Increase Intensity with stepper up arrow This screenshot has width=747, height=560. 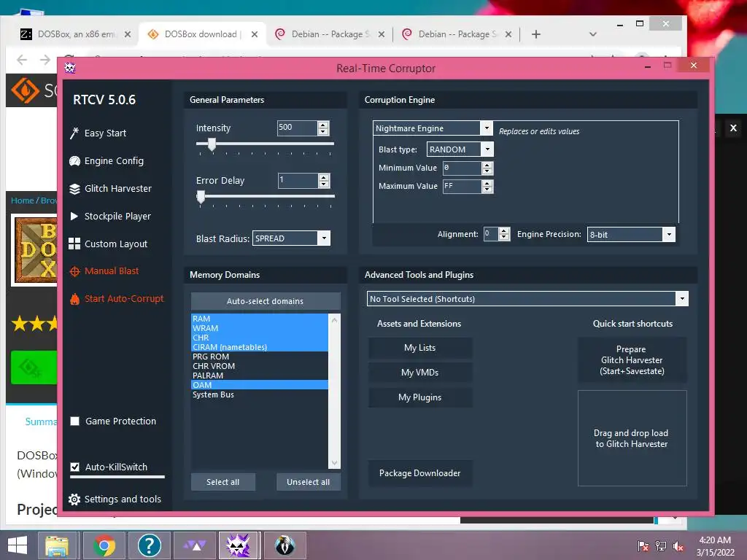323,125
